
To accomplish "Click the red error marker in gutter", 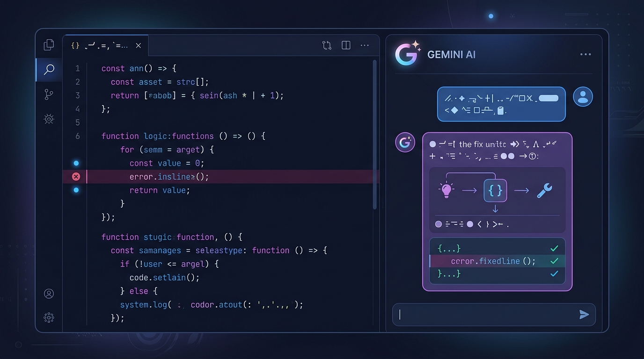I will [x=76, y=176].
